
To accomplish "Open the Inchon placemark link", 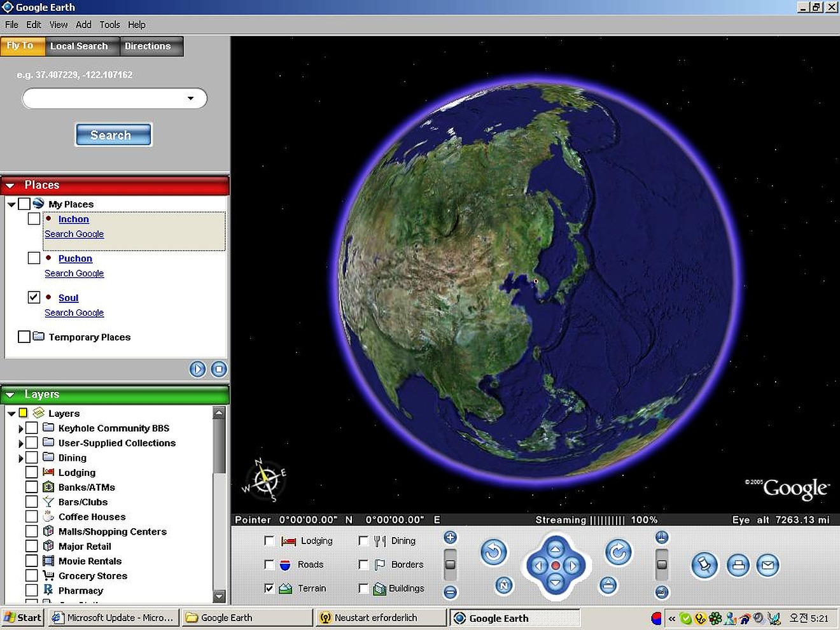I will tap(74, 219).
